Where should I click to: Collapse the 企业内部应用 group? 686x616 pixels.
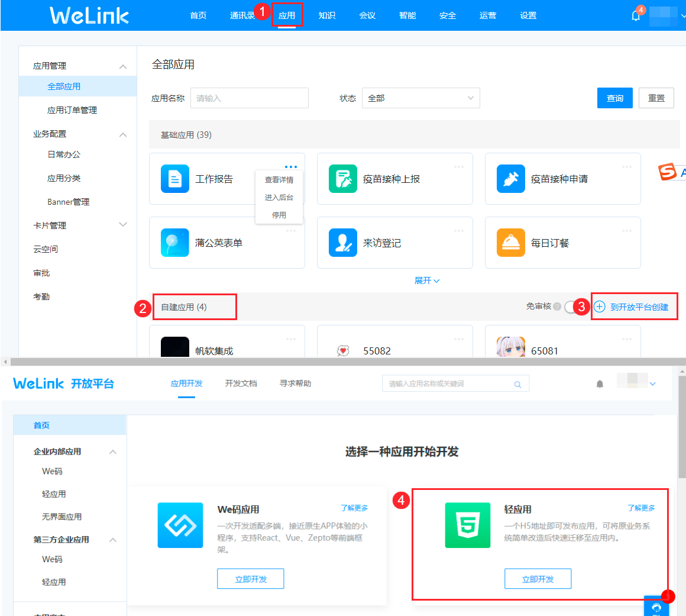113,452
